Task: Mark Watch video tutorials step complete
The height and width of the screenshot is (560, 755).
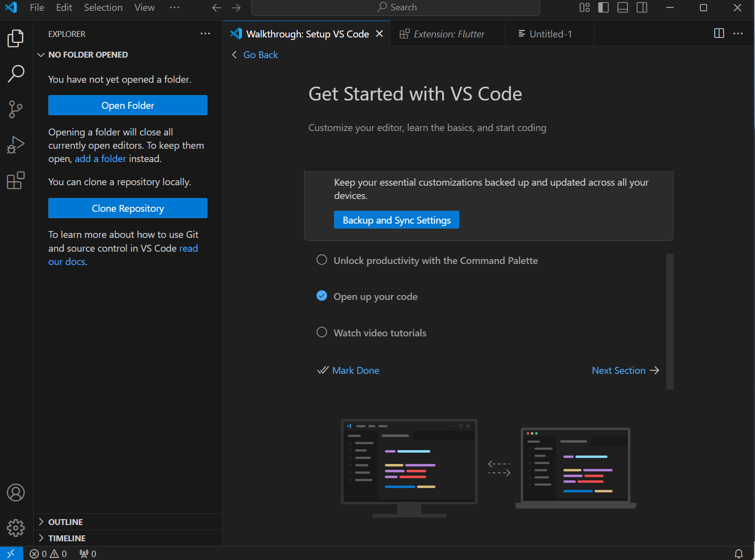Action: tap(322, 332)
